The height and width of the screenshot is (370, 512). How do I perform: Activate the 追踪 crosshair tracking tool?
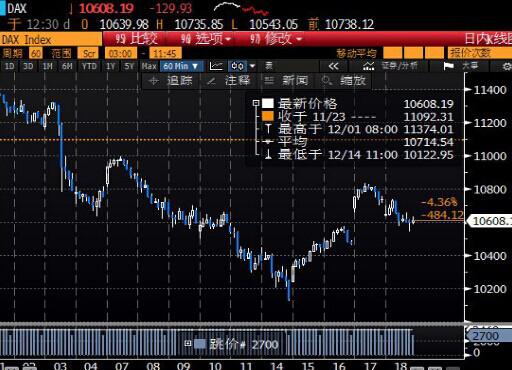172,81
